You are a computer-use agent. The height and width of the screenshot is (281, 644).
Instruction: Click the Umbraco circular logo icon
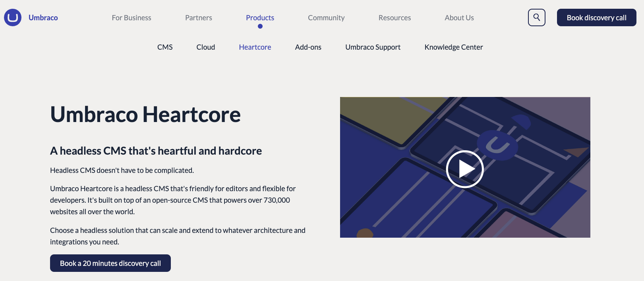click(13, 17)
